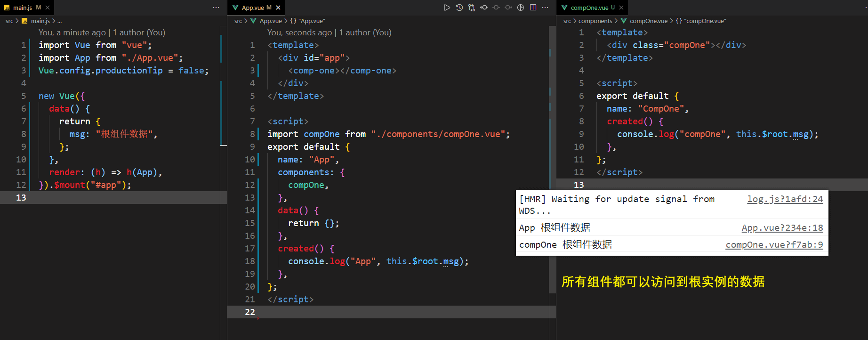The width and height of the screenshot is (868, 340).
Task: Open next revision commit arrow icon
Action: [x=508, y=8]
